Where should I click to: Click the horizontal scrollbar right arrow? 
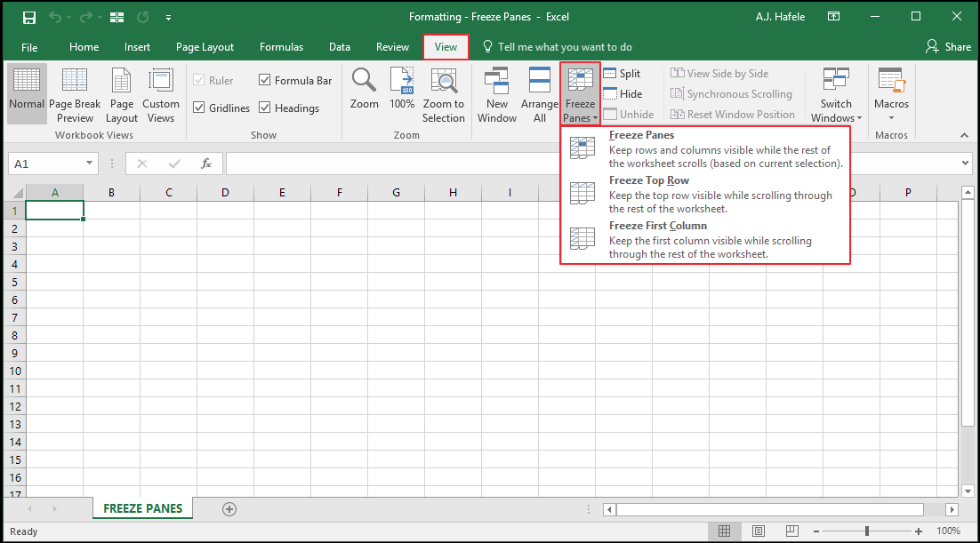[952, 510]
